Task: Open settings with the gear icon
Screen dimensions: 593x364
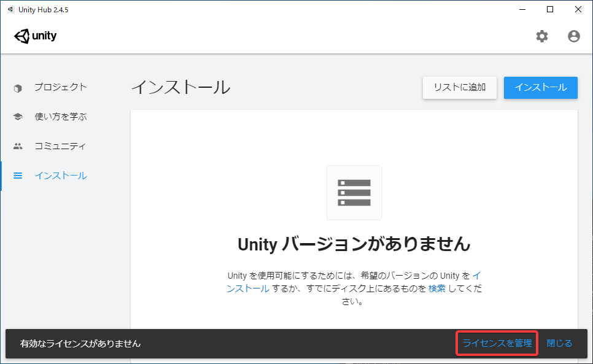Action: click(x=542, y=36)
